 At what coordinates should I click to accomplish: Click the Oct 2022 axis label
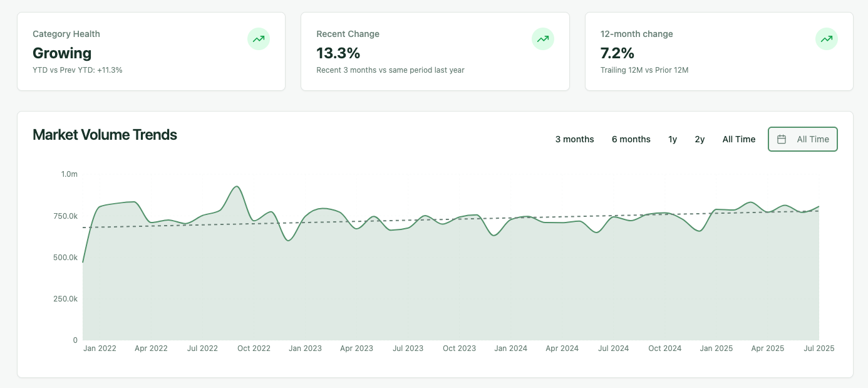coord(254,349)
